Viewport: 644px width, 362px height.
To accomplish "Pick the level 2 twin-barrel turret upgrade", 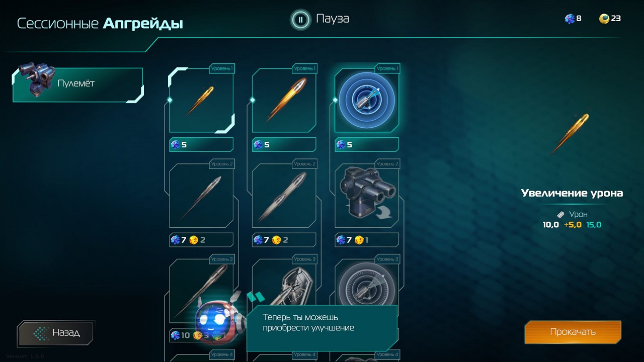I will point(367,196).
